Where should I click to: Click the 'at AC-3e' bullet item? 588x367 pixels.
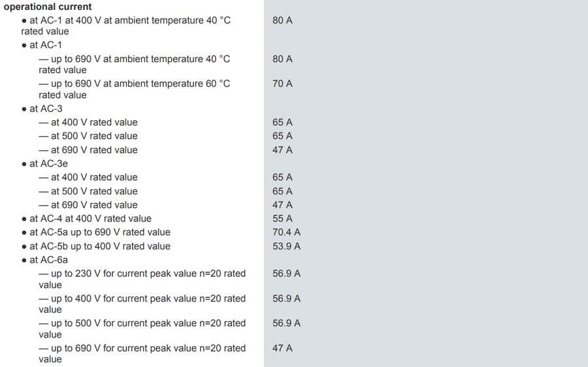(x=44, y=164)
